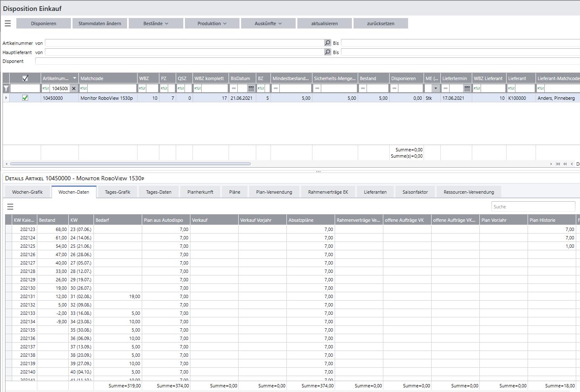This screenshot has height=392, width=580.
Task: Jump to first page in the grid pager
Action: click(557, 164)
